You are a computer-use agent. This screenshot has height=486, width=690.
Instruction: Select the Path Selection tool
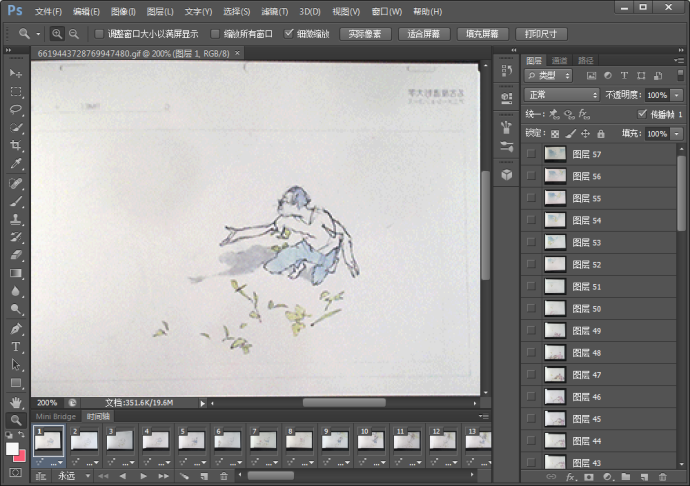[x=16, y=364]
